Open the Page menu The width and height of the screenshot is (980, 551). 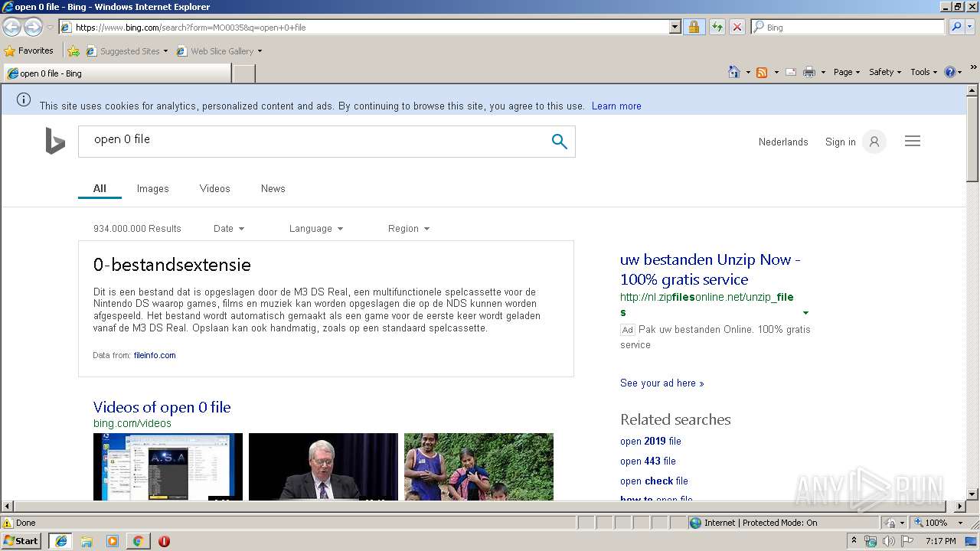pyautogui.click(x=846, y=72)
